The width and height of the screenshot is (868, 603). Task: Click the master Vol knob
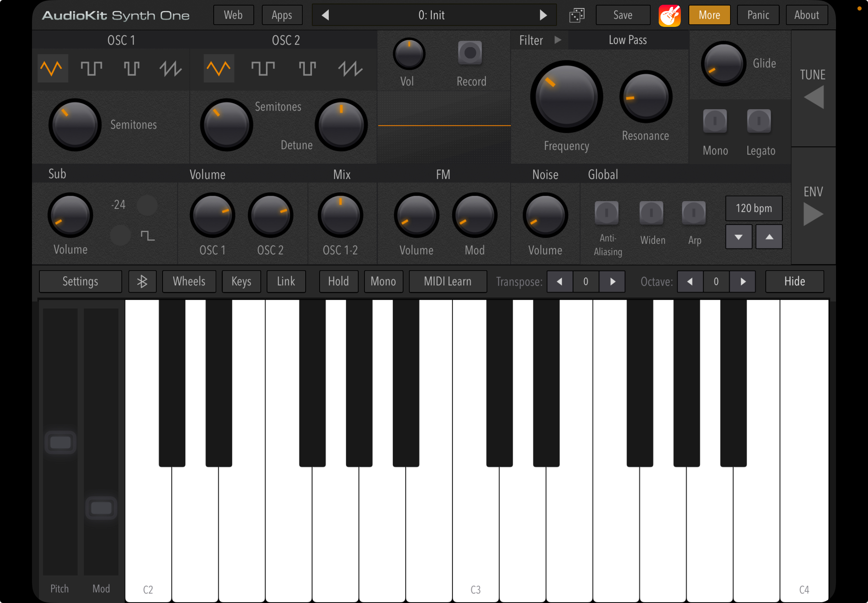coord(409,54)
